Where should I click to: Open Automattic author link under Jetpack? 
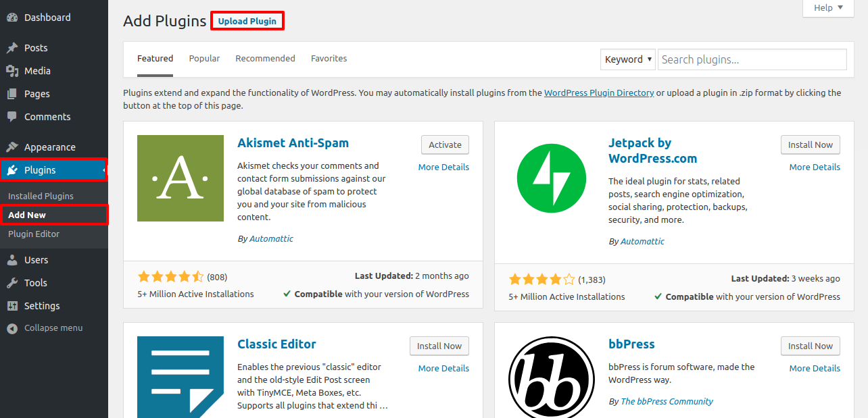[642, 241]
